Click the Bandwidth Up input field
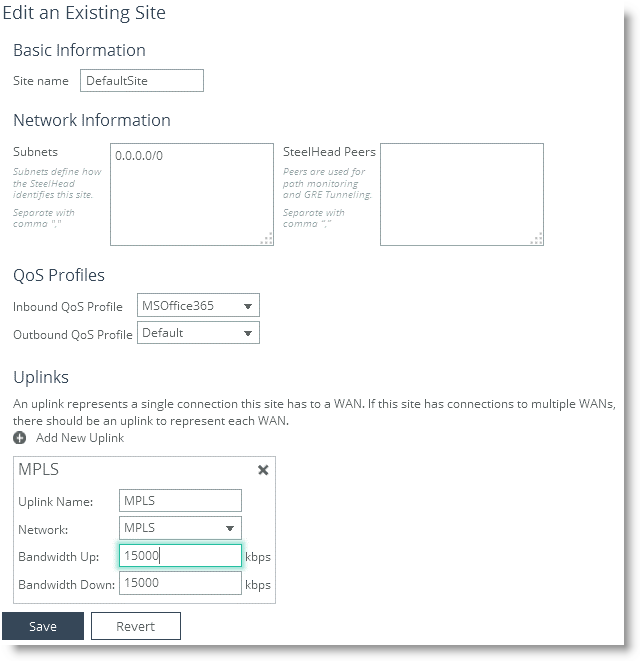The image size is (640, 661). click(180, 556)
